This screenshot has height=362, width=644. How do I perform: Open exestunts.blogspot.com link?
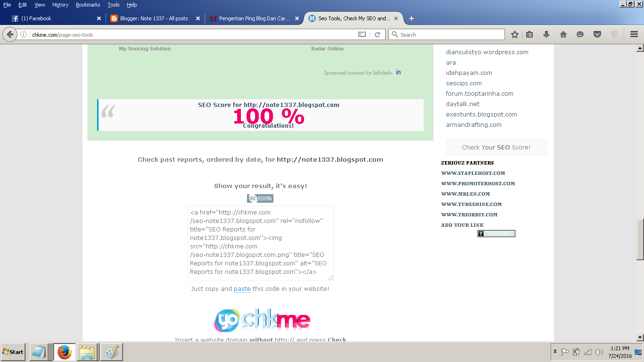click(x=481, y=114)
